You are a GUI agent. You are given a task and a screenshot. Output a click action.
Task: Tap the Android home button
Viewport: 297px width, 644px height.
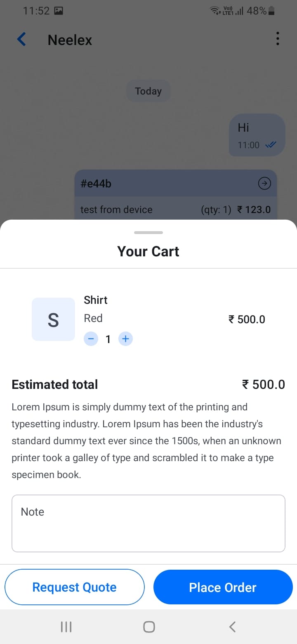(x=149, y=627)
